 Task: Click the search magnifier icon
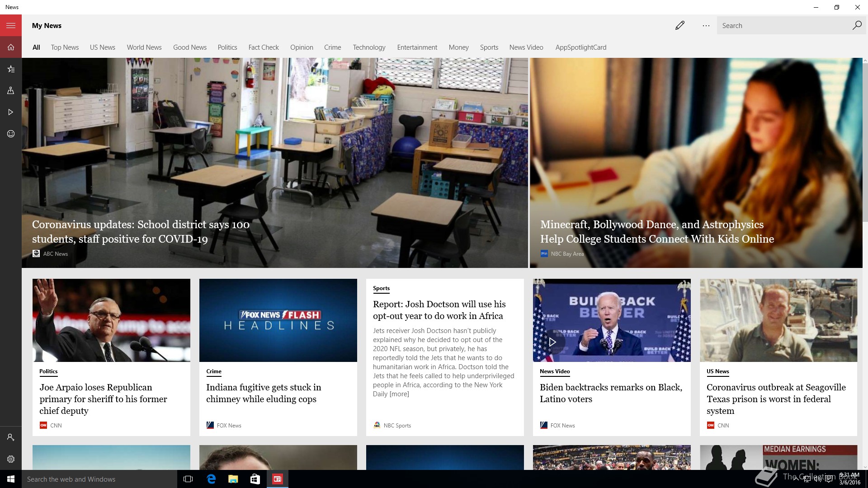click(x=857, y=25)
